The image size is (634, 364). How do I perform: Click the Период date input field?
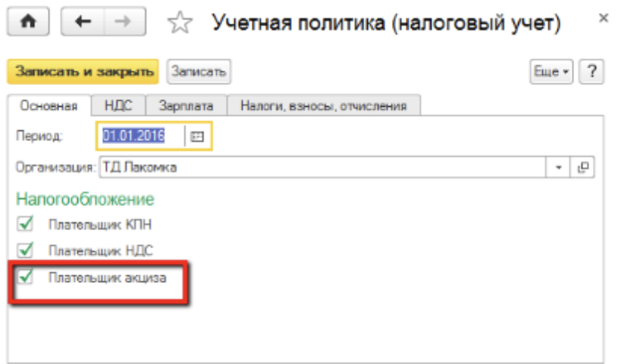click(x=141, y=136)
